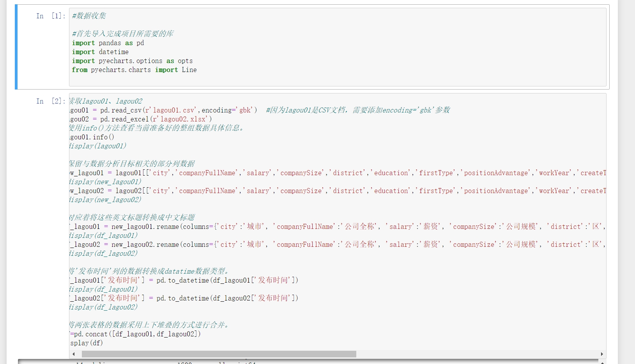Click the new_lagou02.rename(columns=...) line
This screenshot has width=635, height=364.
338,244
